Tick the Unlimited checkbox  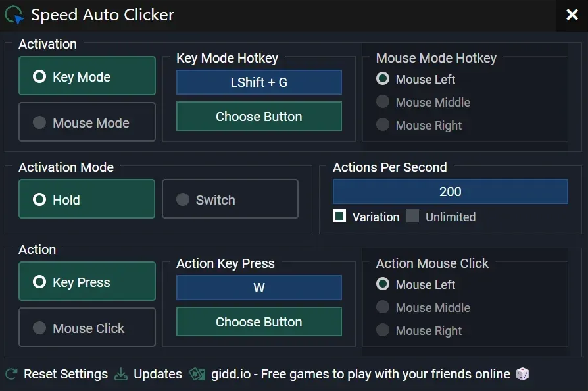pos(412,216)
